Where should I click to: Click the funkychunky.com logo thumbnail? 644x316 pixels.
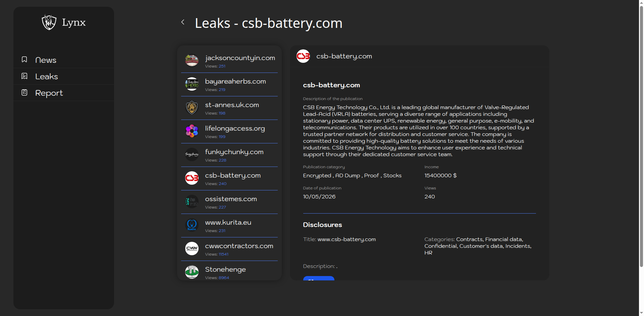192,154
